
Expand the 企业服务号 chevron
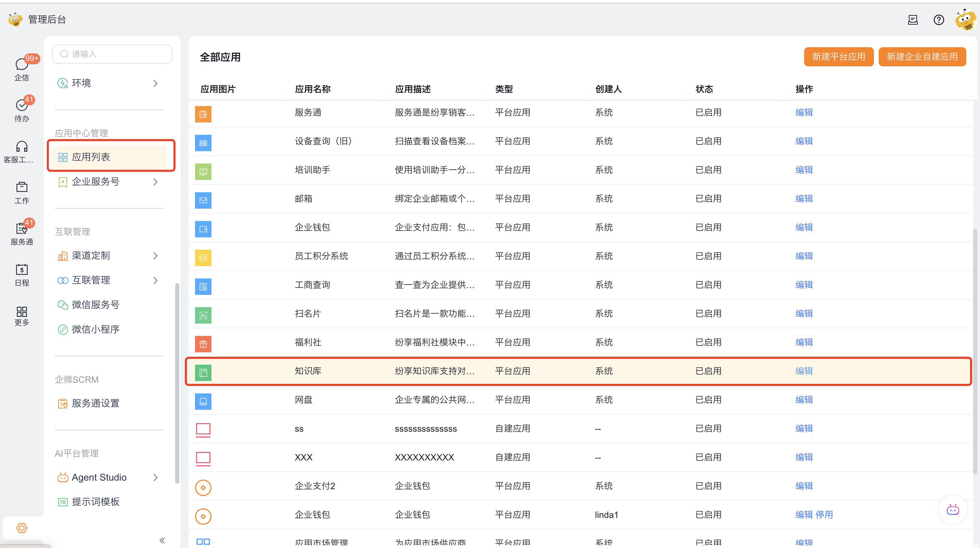pos(155,182)
